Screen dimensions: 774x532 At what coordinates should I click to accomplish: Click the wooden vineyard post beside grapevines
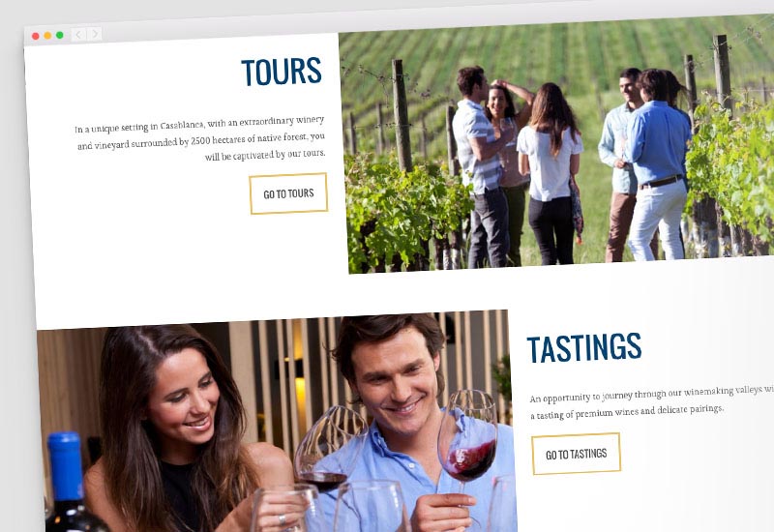tap(402, 116)
